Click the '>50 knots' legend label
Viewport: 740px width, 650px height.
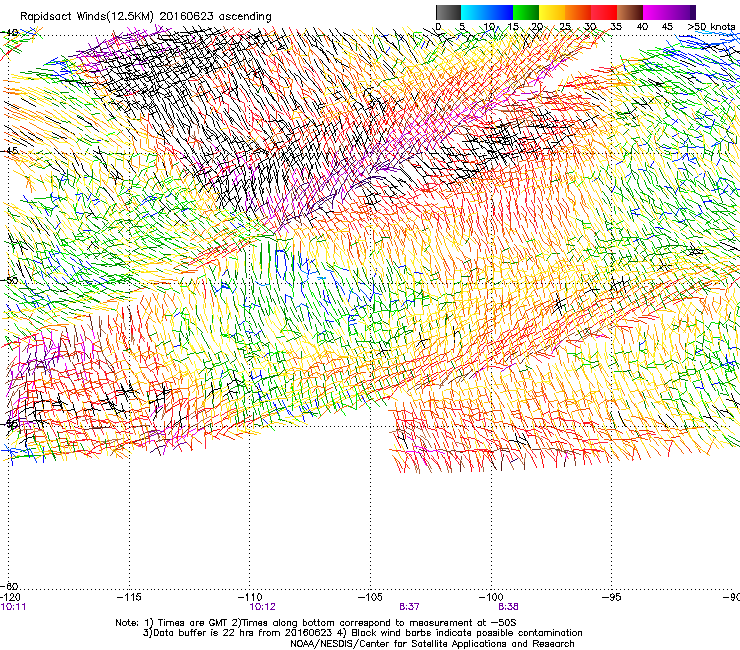pyautogui.click(x=711, y=27)
